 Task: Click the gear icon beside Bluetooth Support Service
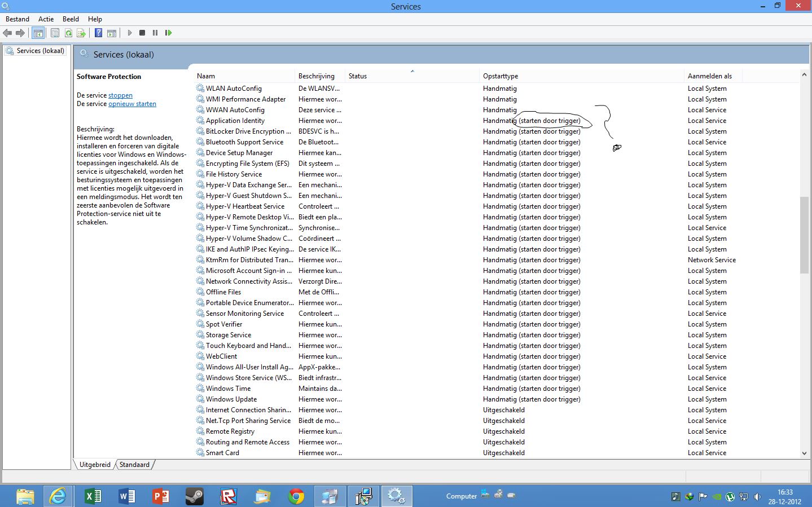click(x=200, y=142)
